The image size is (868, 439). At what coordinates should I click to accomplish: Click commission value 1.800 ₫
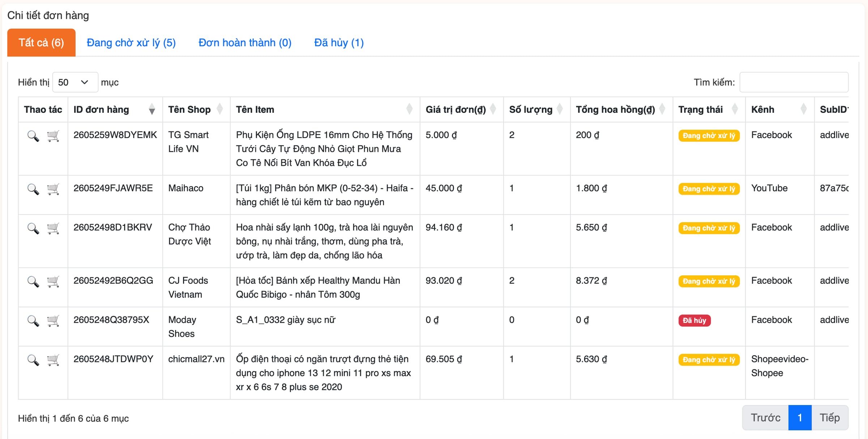coord(591,188)
